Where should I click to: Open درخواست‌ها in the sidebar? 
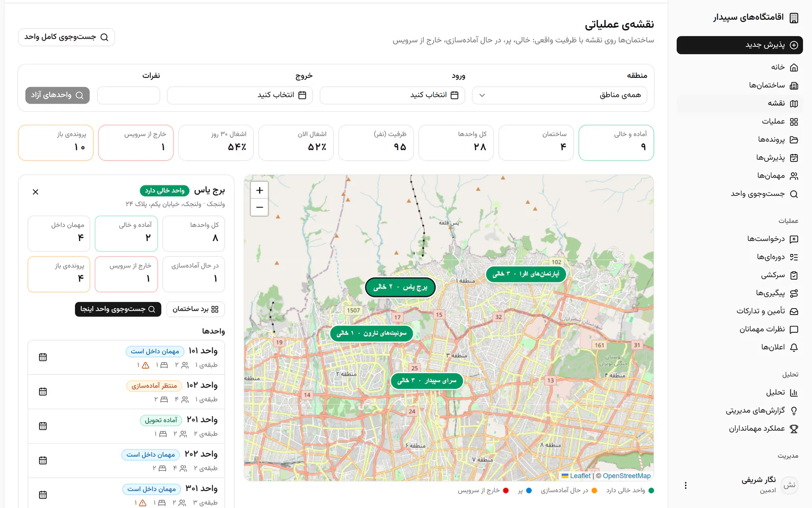click(739, 239)
